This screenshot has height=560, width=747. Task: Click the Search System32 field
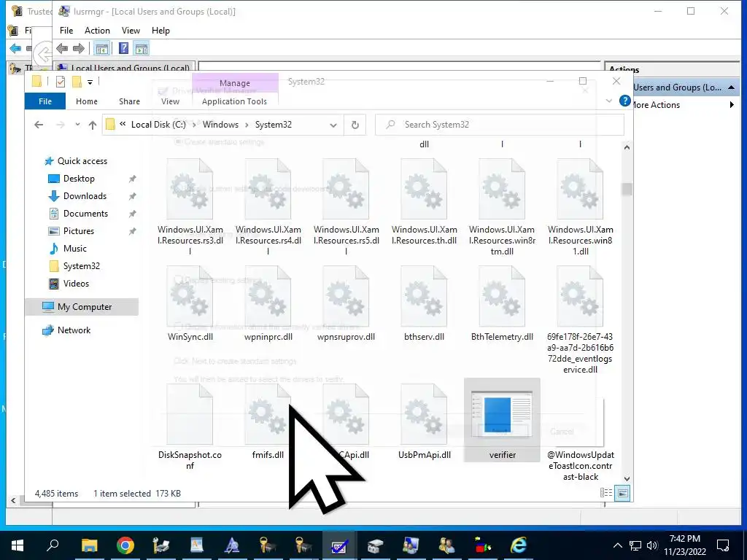click(499, 125)
